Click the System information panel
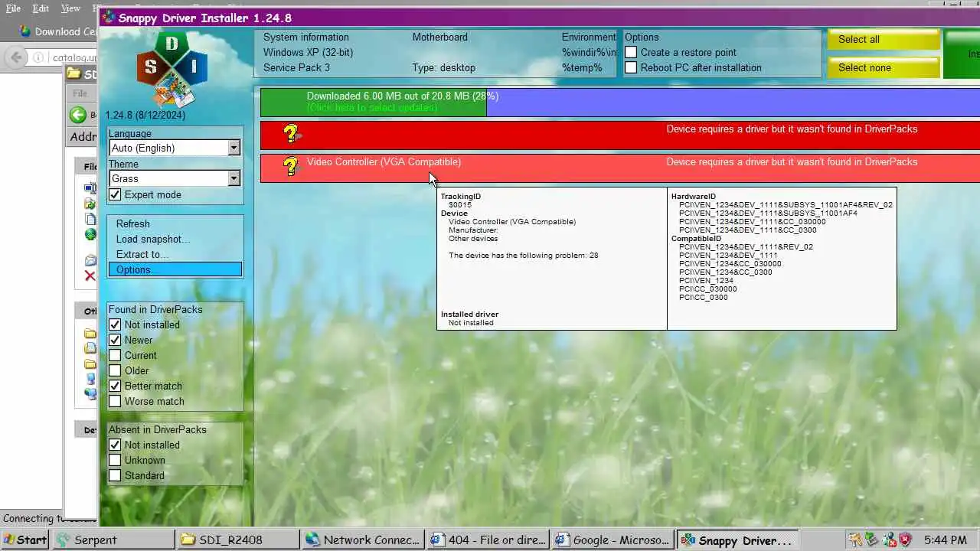The width and height of the screenshot is (980, 551). click(435, 53)
